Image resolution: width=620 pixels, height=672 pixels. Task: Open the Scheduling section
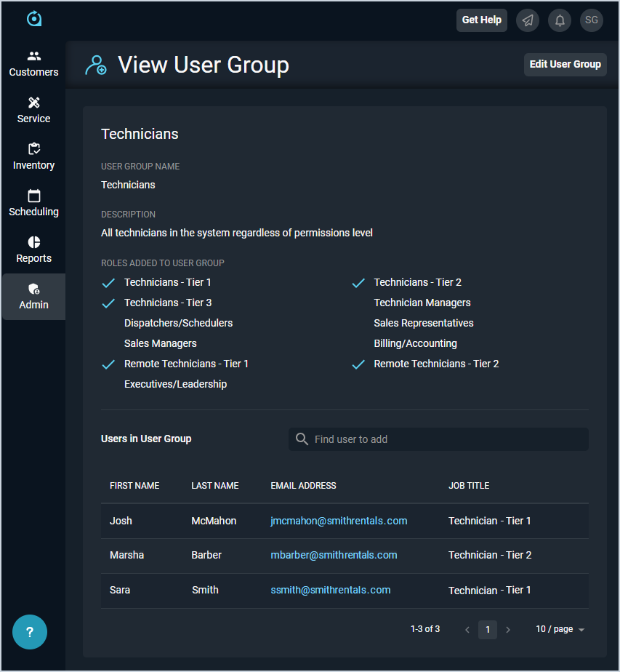34,204
